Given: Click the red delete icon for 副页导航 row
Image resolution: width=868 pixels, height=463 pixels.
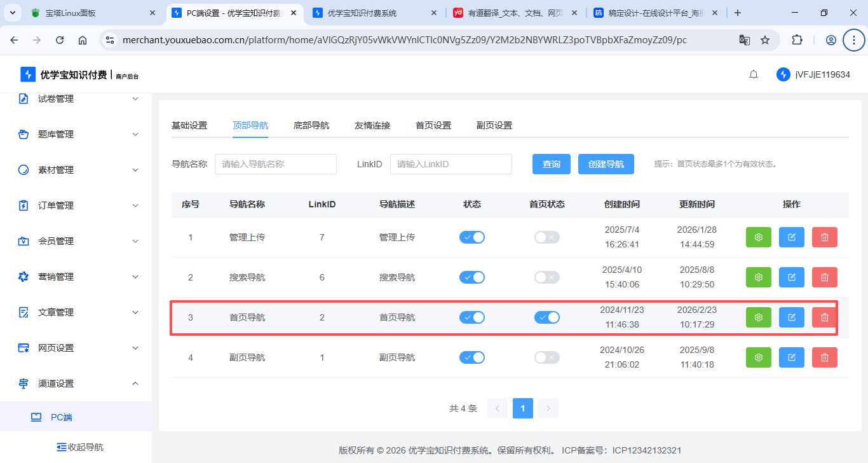Looking at the screenshot, I should coord(824,357).
